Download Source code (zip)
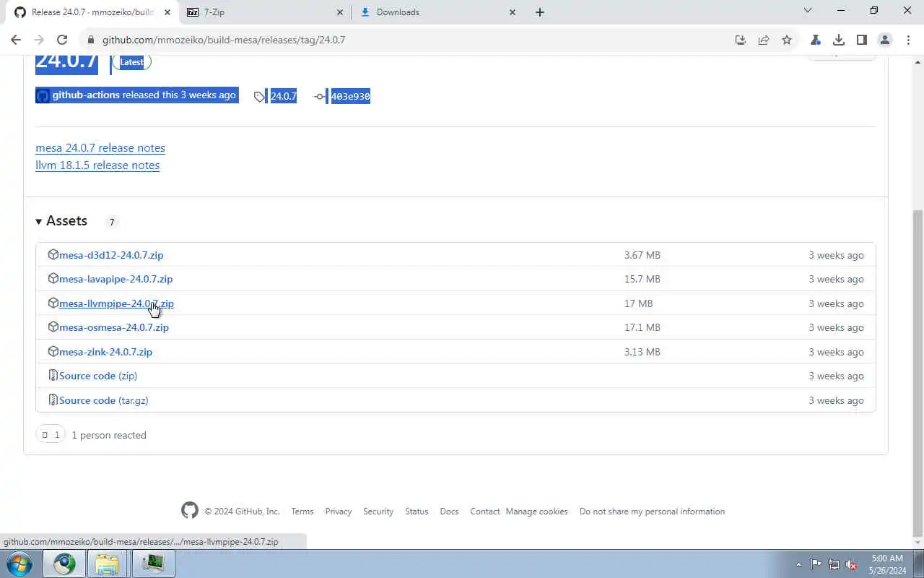 tap(98, 376)
